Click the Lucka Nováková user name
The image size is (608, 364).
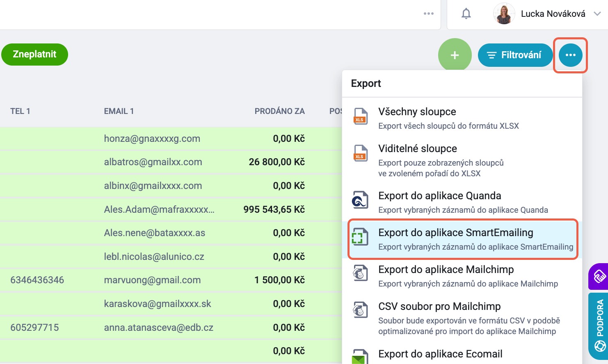click(x=553, y=14)
